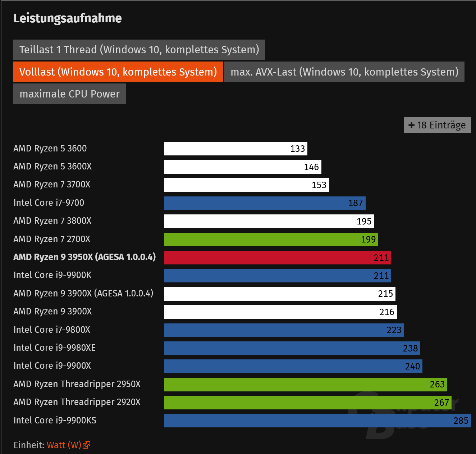Click the white bar showing 133
Image resolution: width=476 pixels, height=454 pixels.
236,149
